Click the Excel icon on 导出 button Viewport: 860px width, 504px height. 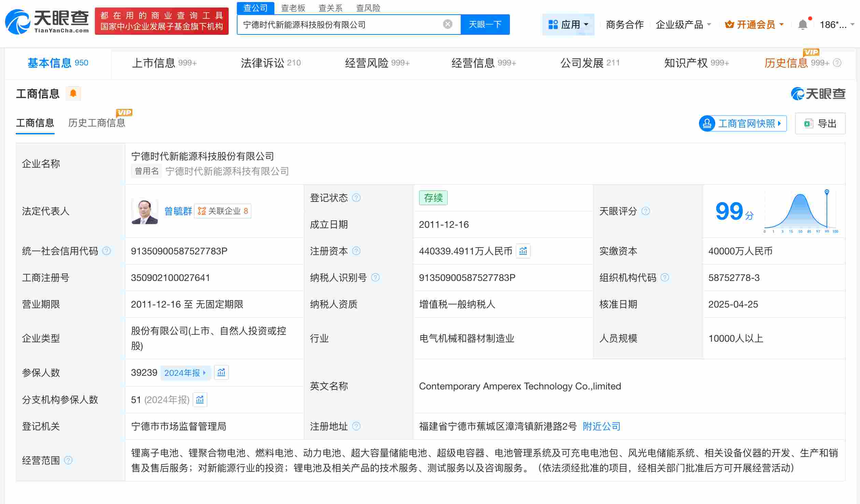pos(808,123)
